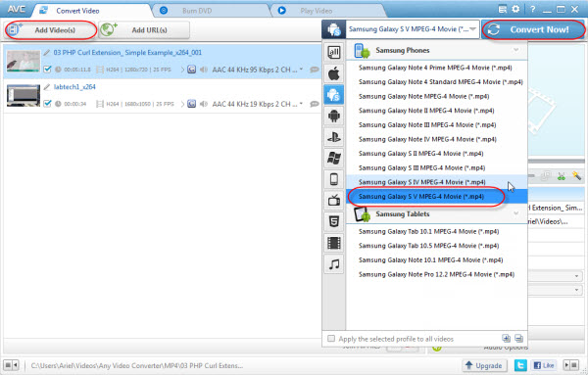Choose Samsung Galaxy Note II MPEG-4 Movie

[436, 111]
